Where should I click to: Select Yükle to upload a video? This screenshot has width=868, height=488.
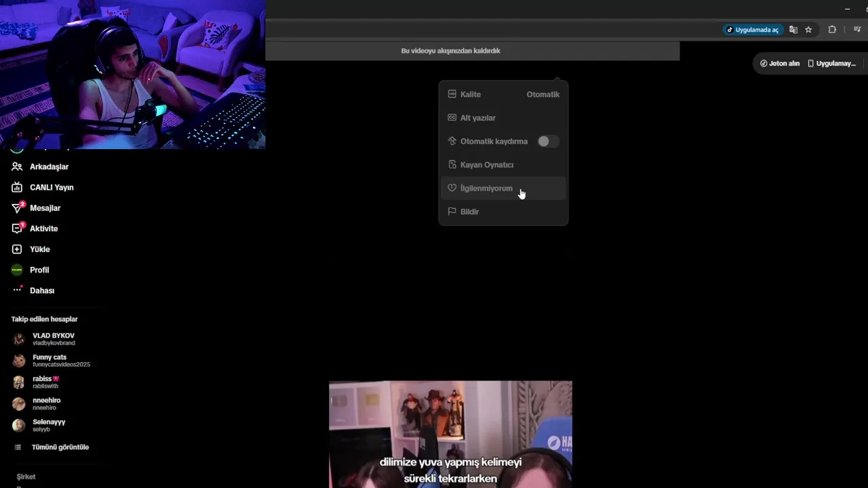point(39,249)
